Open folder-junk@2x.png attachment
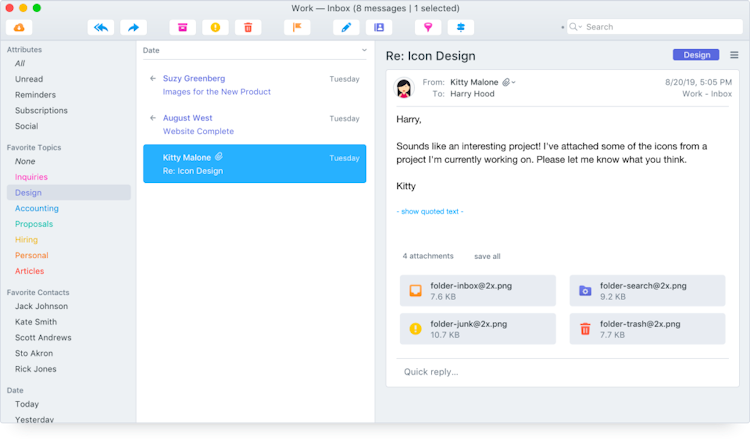750x441 pixels. pos(478,329)
